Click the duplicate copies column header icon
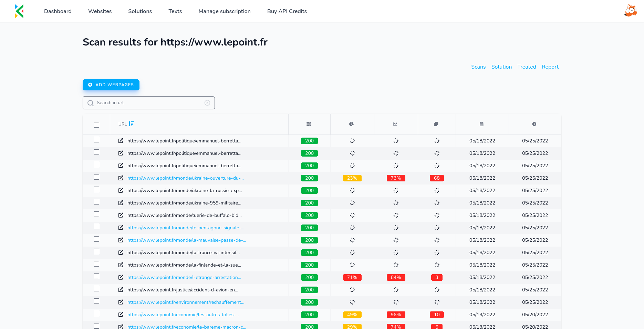This screenshot has height=329, width=644. (436, 124)
